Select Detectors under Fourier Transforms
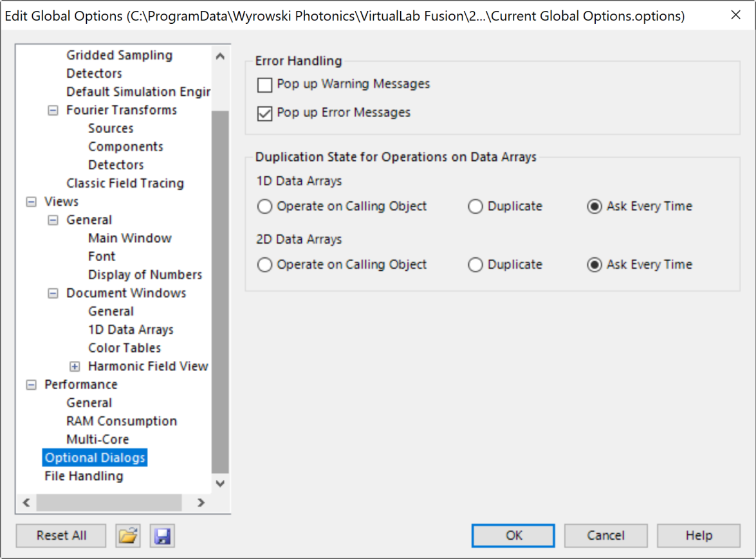 tap(116, 165)
